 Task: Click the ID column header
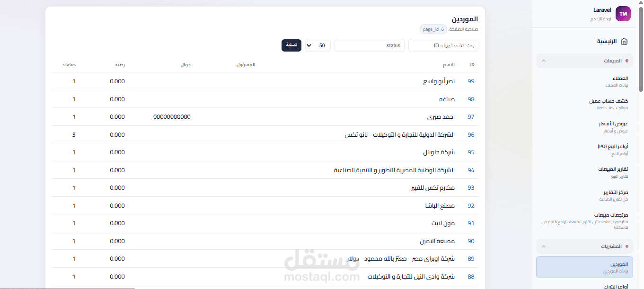click(x=472, y=65)
